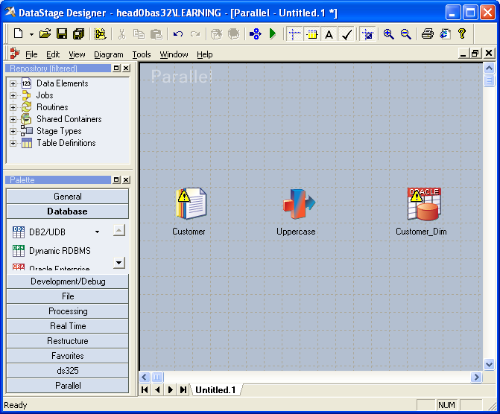
Task: Run the job with green arrow
Action: pos(273,34)
